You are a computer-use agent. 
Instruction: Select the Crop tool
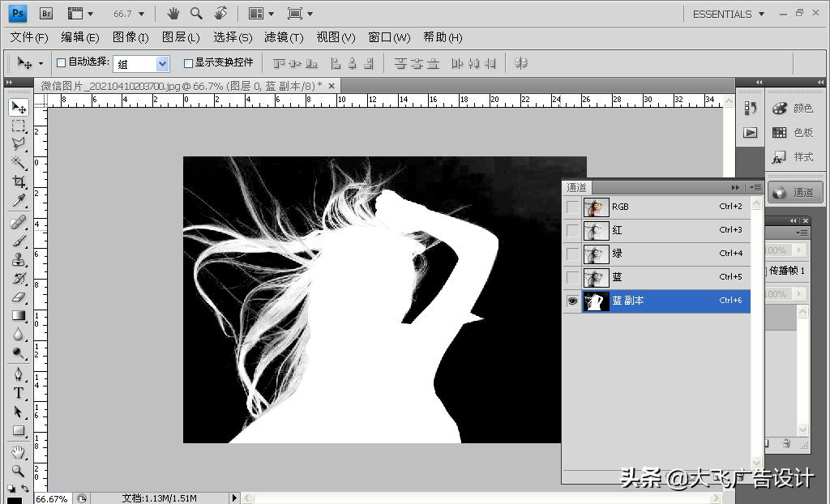19,182
